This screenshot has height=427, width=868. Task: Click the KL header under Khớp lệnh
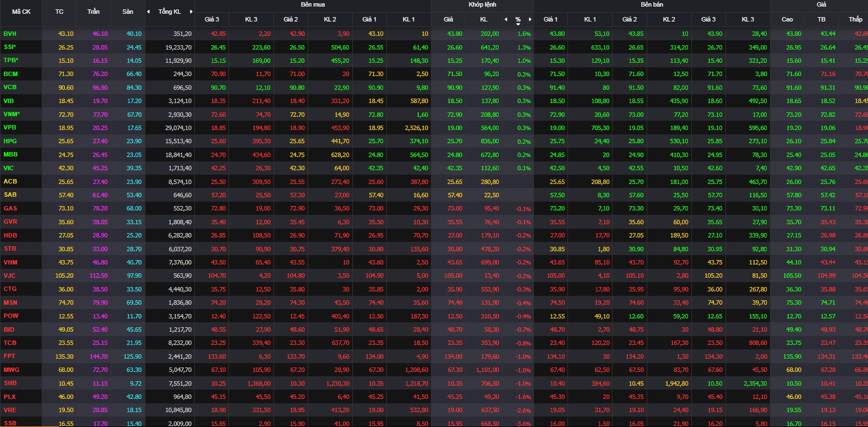(x=484, y=19)
